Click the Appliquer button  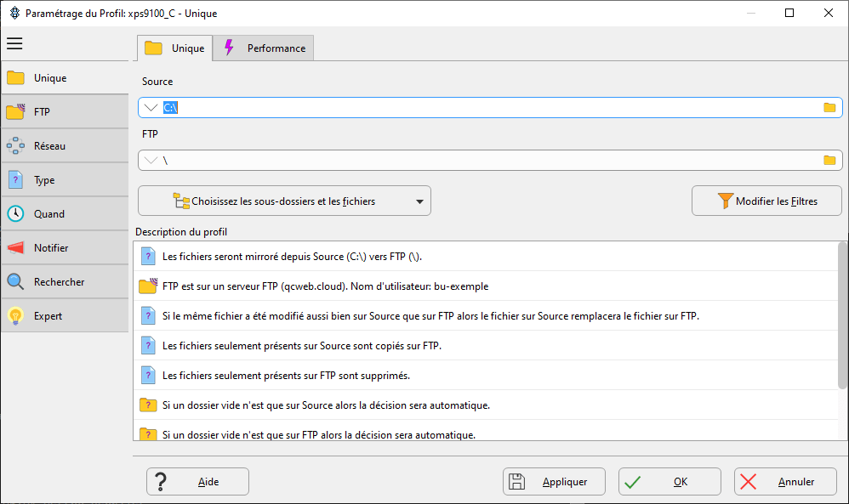[554, 482]
